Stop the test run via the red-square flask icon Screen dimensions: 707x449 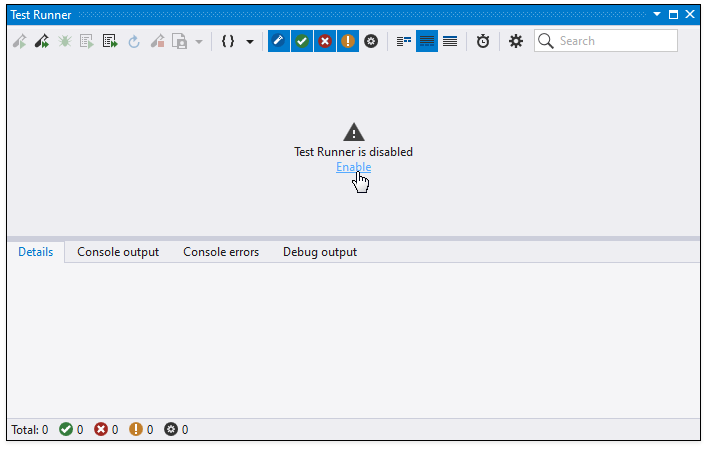pyautogui.click(x=157, y=41)
